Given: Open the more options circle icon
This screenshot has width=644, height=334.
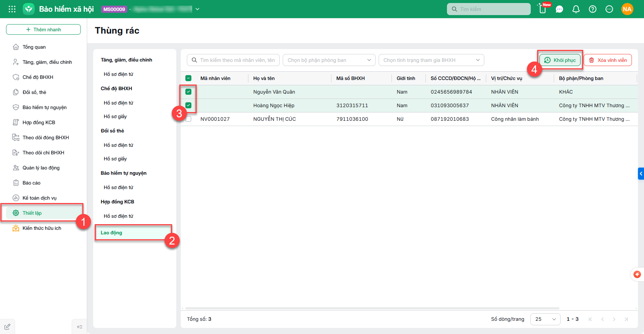Looking at the screenshot, I should pyautogui.click(x=609, y=9).
